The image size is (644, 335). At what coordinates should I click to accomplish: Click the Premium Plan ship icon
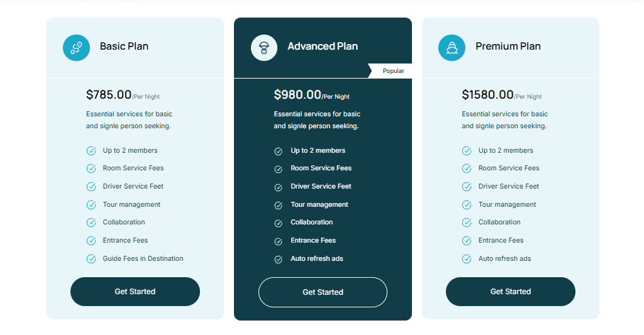click(452, 48)
